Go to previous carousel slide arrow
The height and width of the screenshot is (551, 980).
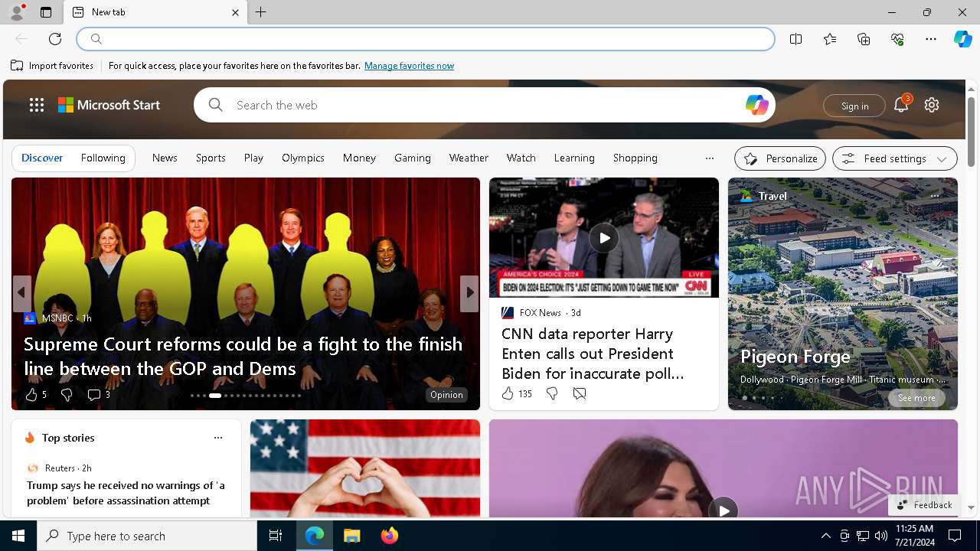tap(21, 292)
